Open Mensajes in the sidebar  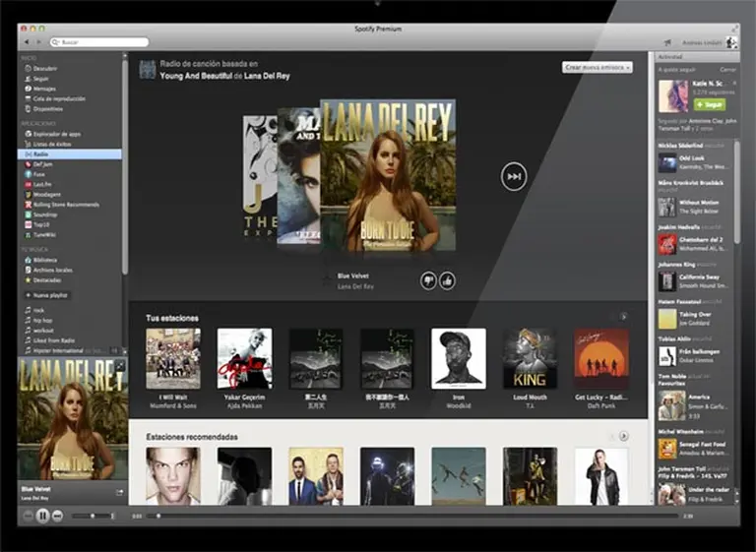pos(44,89)
